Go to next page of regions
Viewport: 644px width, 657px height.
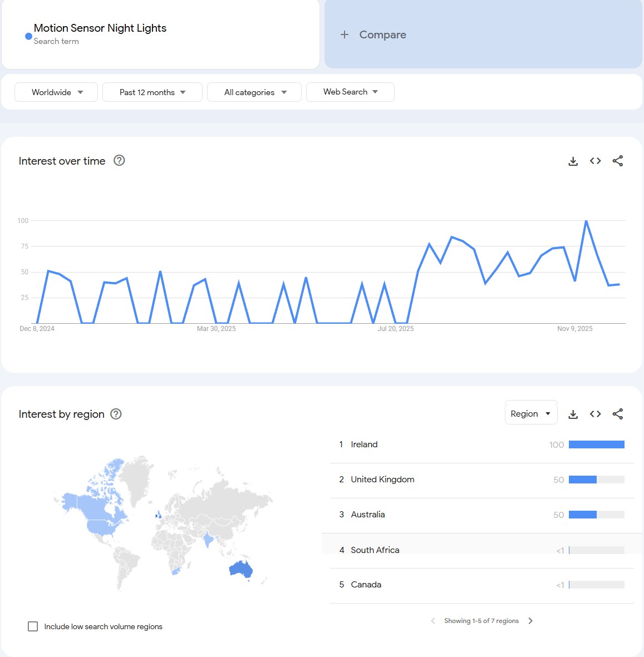(530, 621)
